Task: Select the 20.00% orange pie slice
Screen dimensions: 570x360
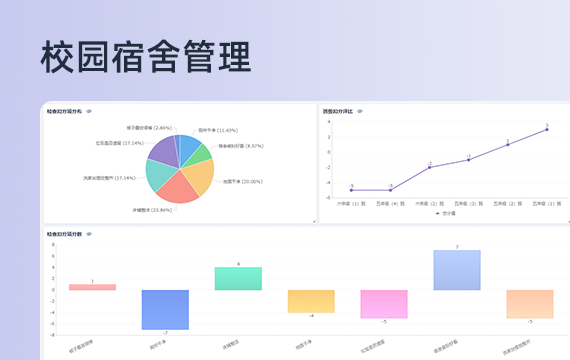Action: coord(199,175)
